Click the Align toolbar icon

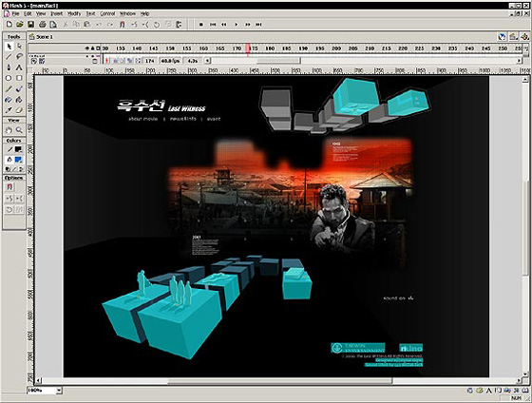[179, 25]
